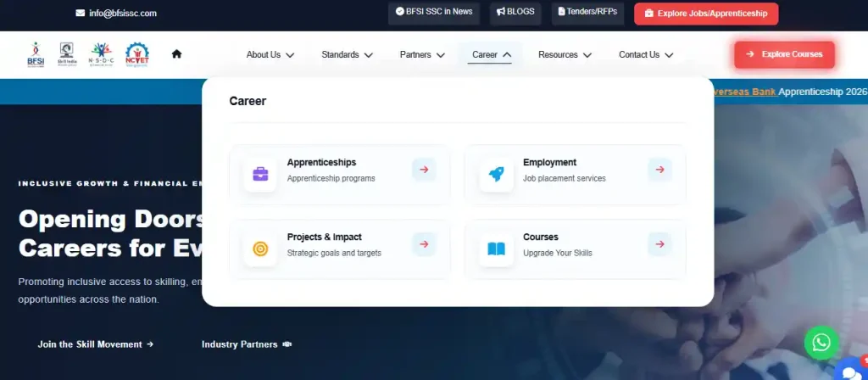Viewport: 868px width, 380px height.
Task: Open the Contact Us menu
Action: pos(646,55)
